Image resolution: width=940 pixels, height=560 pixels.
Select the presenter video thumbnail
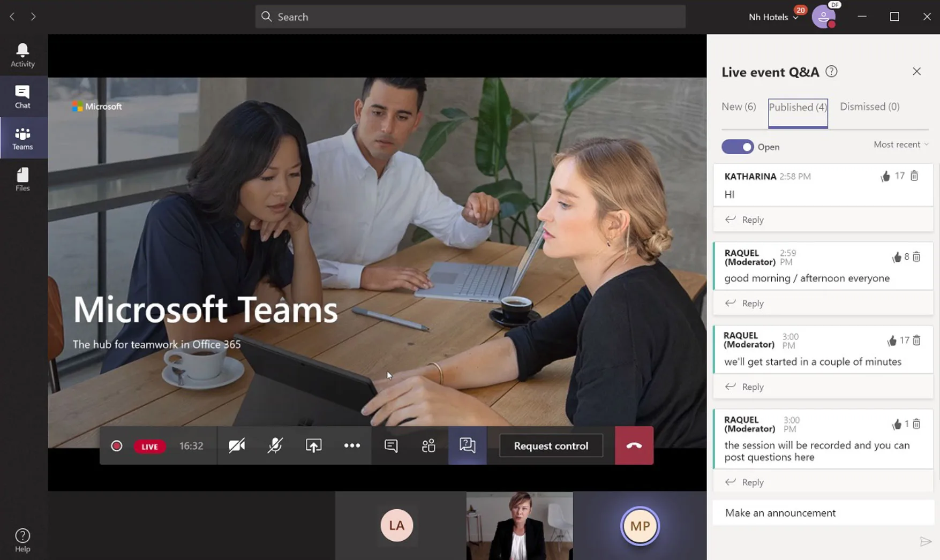[x=520, y=526]
